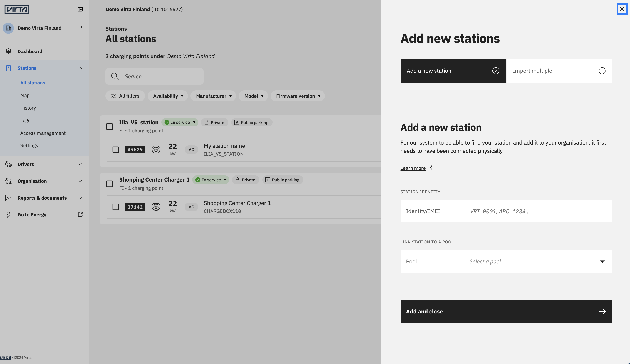Open the stations Settings submenu item
This screenshot has width=630, height=364.
[29, 145]
